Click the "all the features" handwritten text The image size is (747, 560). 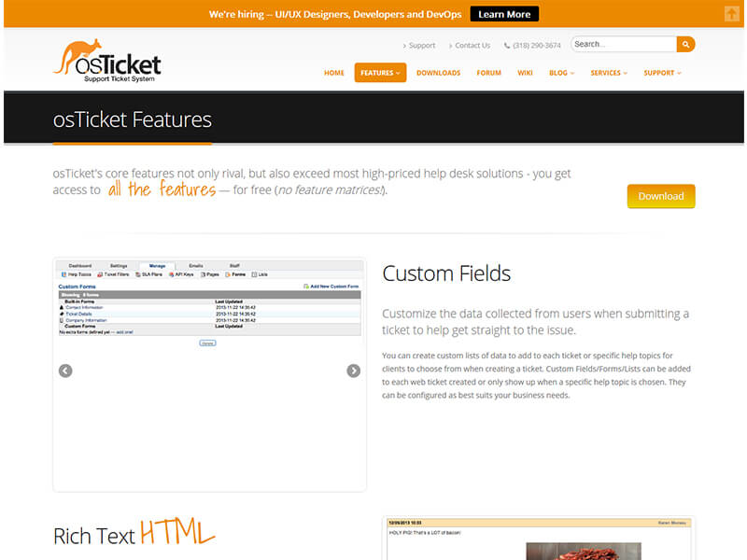(x=162, y=189)
